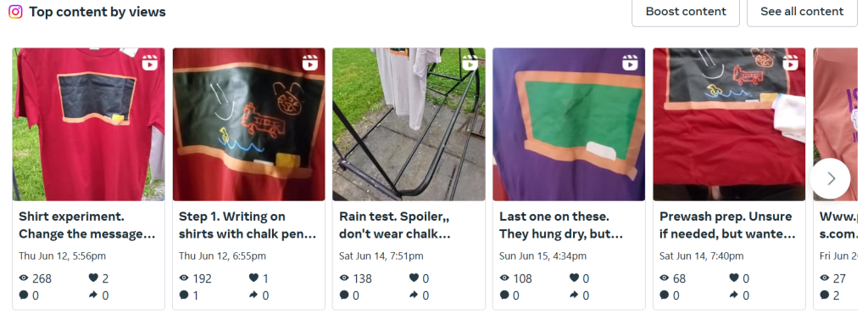Open the purple shirt green chalkboard thumbnail
This screenshot has width=868, height=326.
pyautogui.click(x=569, y=124)
